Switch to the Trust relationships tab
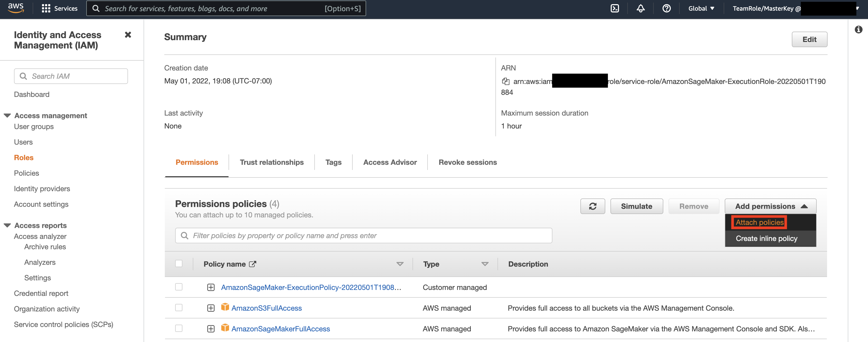The image size is (868, 342). 272,162
